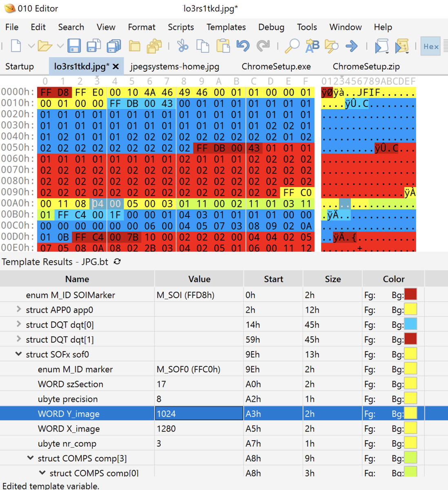Click the Save All icon

(114, 46)
